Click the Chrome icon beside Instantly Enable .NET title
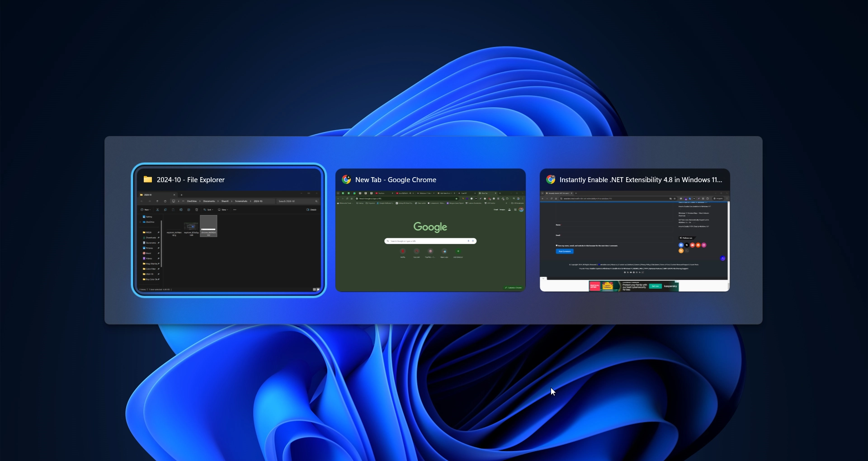Image resolution: width=868 pixels, height=461 pixels. coord(551,179)
